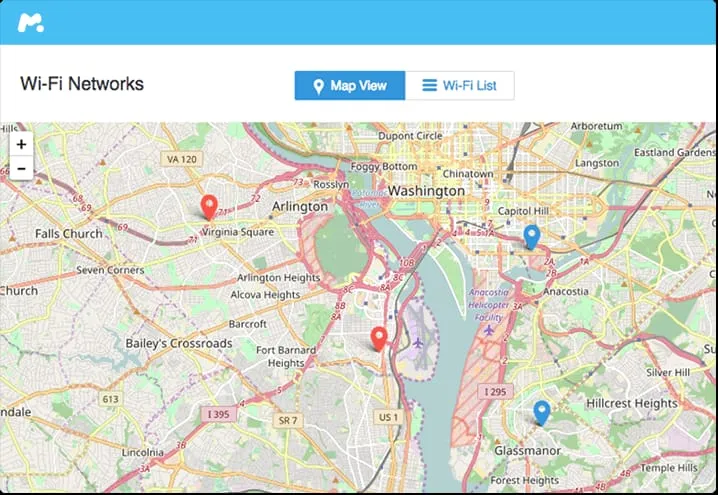718x495 pixels.
Task: Click the VA 120 route shield
Action: [182, 159]
